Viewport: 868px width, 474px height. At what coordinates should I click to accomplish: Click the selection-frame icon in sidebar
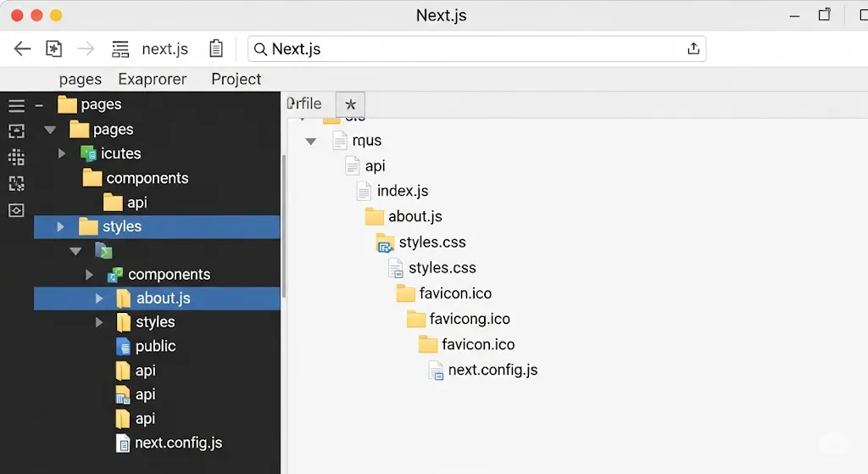tap(16, 183)
